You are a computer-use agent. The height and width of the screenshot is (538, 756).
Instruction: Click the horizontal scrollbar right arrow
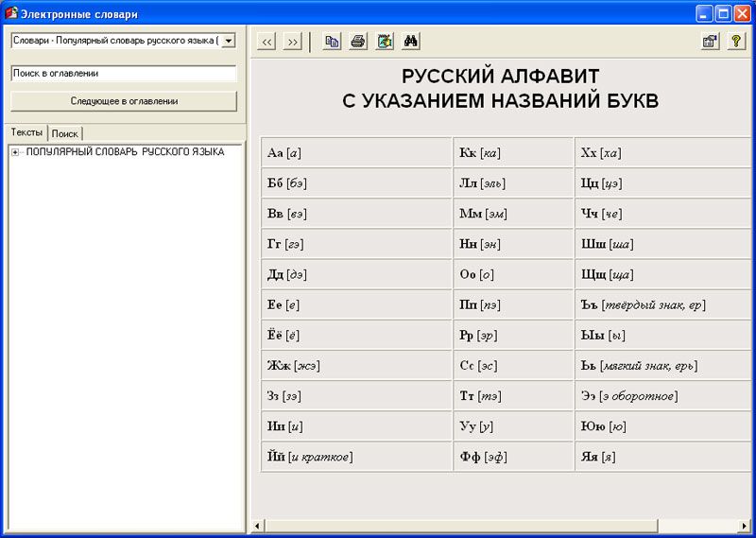click(746, 525)
